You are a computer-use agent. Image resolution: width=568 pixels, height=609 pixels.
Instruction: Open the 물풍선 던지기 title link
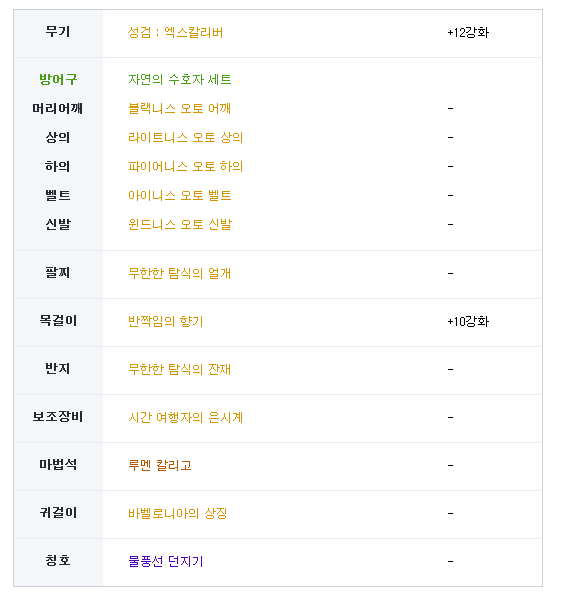click(x=166, y=562)
